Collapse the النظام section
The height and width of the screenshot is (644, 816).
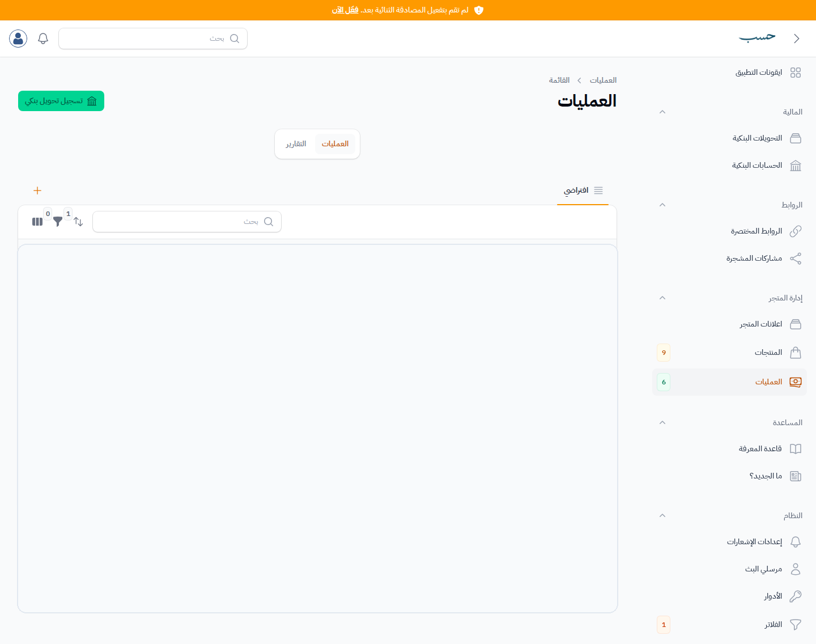[662, 515]
